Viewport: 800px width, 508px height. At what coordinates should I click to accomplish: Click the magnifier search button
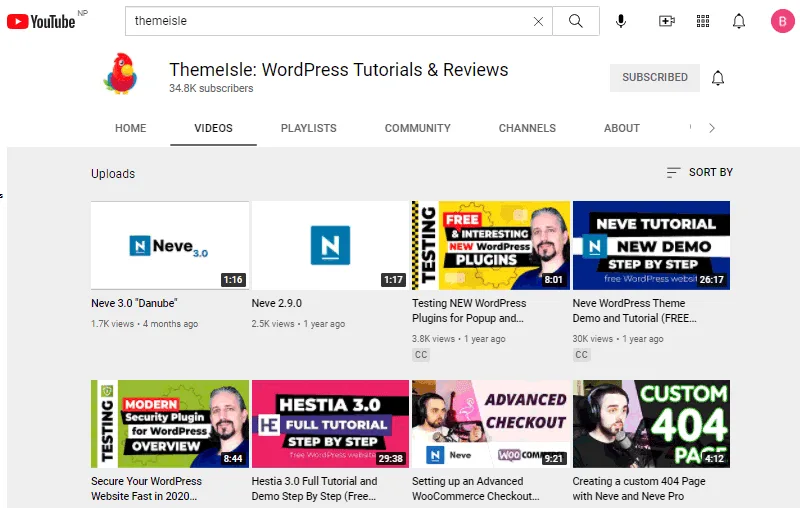click(576, 21)
